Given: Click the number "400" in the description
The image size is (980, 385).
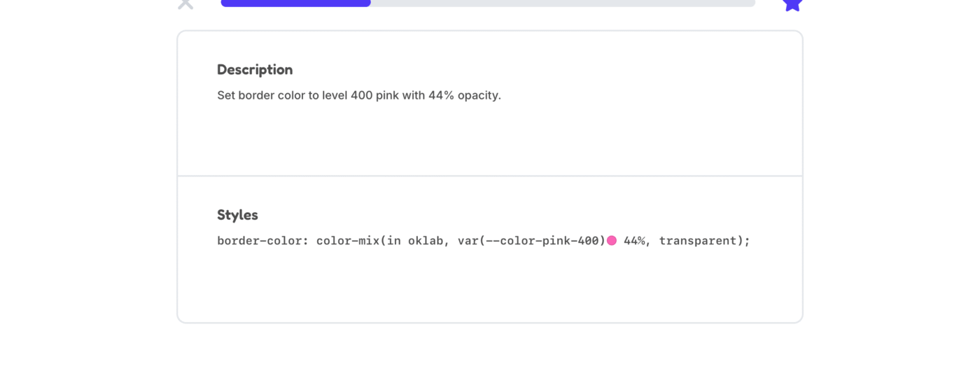Looking at the screenshot, I should (x=361, y=95).
